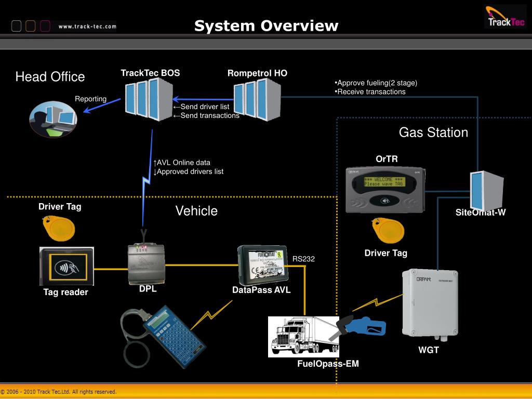
Task: Select the DataPass AVL unit
Action: point(263,265)
